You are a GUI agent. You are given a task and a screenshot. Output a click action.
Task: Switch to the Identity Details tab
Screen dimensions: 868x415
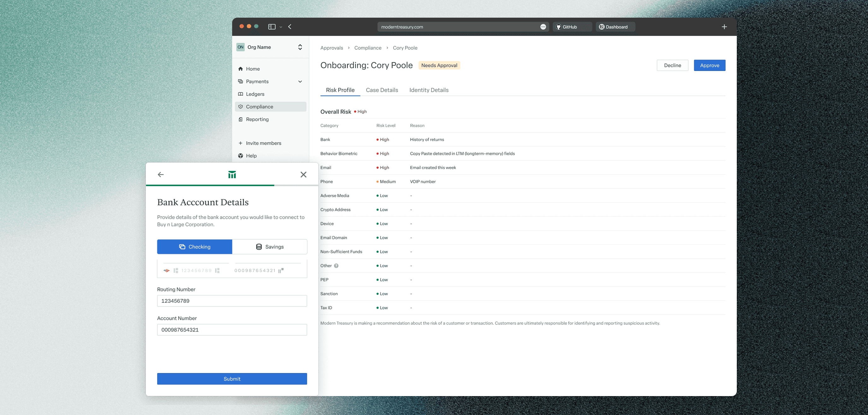429,90
